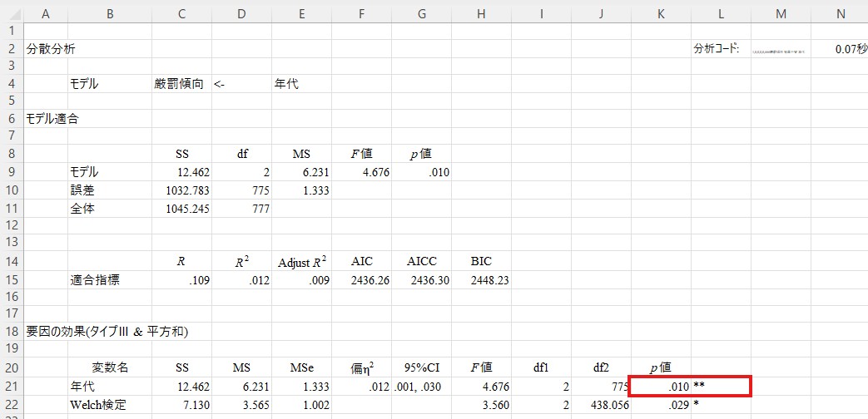This screenshot has width=868, height=419.
Task: Select the 0.07秒 cell
Action: (x=841, y=49)
